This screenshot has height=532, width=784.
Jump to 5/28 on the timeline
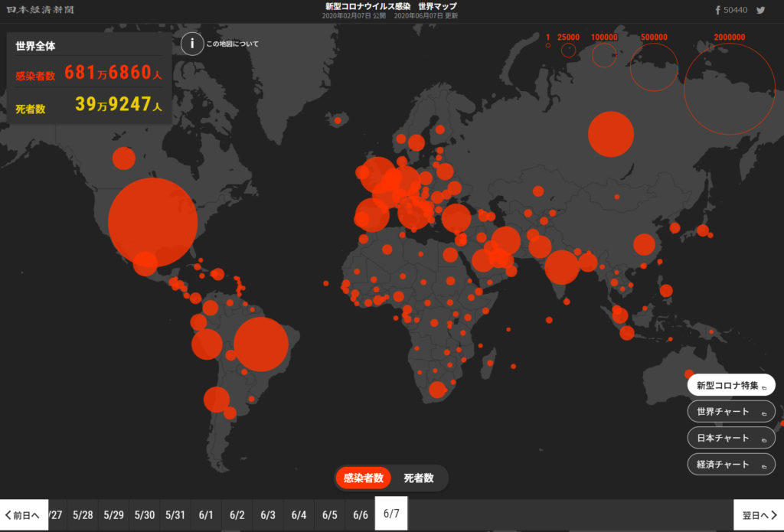coord(83,515)
